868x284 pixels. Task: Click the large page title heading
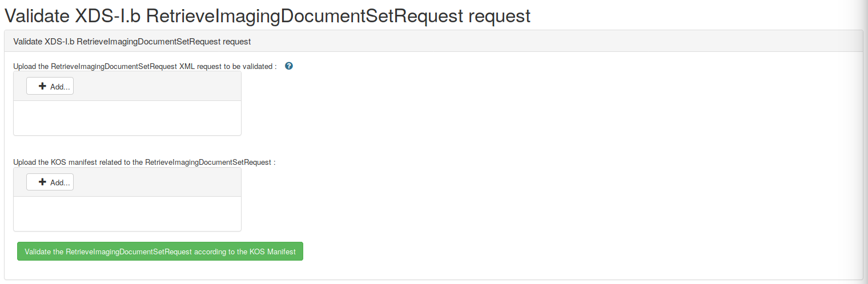[x=267, y=15]
